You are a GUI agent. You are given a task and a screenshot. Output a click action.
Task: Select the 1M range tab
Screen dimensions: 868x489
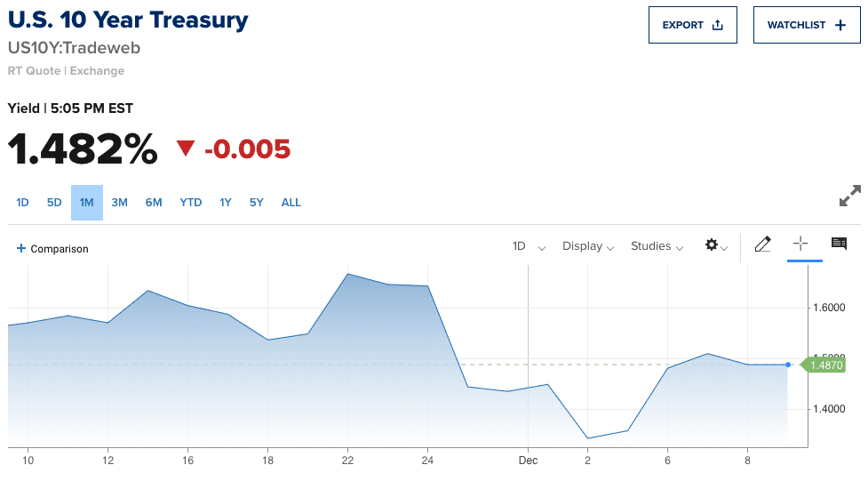pyautogui.click(x=87, y=203)
